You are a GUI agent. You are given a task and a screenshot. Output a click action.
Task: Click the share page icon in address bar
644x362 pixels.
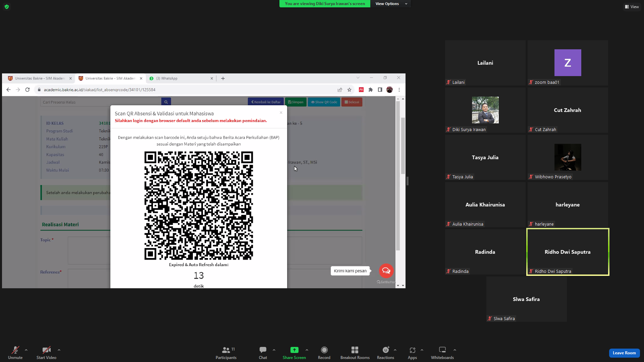pyautogui.click(x=340, y=90)
